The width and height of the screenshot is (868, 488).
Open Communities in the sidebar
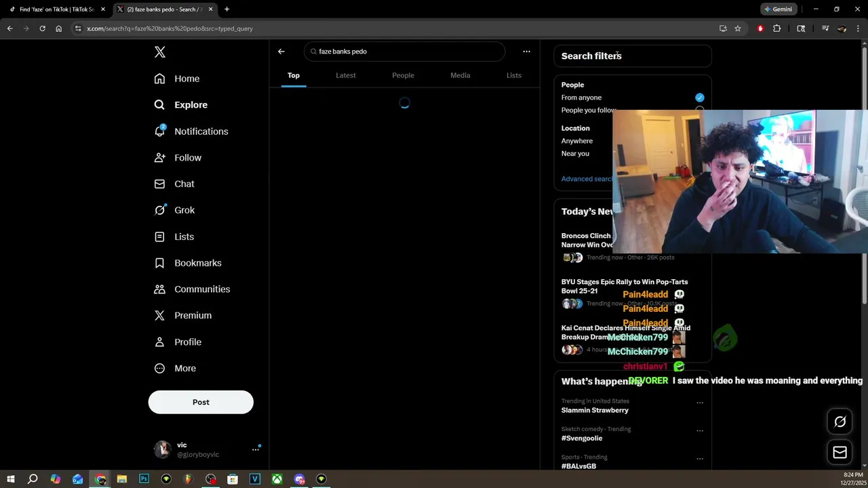tap(191, 289)
